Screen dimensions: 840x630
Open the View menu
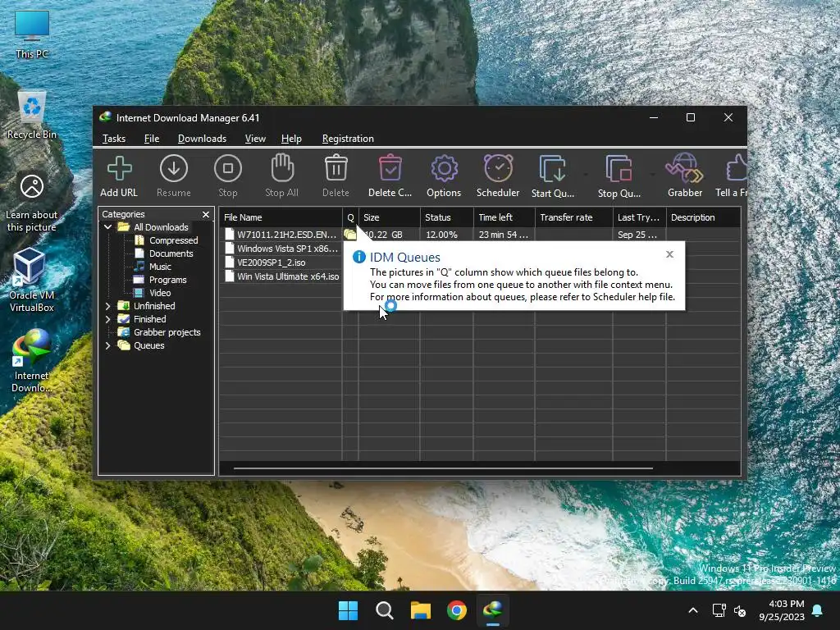tap(255, 138)
